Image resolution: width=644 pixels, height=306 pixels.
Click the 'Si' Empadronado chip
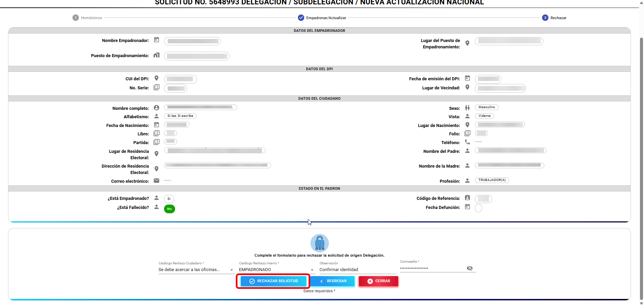coord(169,199)
